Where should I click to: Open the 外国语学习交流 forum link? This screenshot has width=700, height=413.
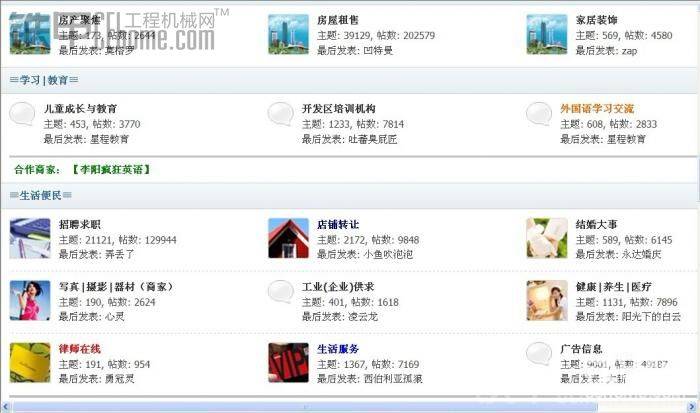click(x=597, y=108)
